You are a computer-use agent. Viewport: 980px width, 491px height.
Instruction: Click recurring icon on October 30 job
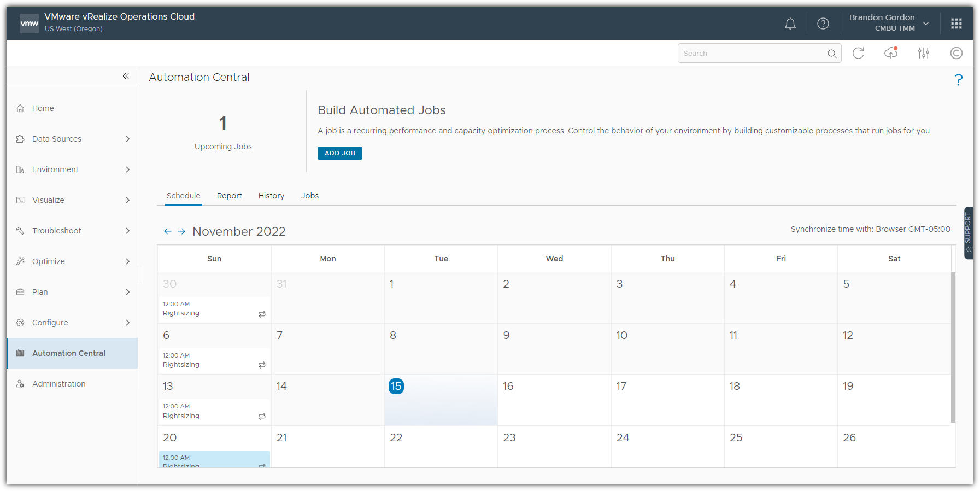tap(262, 314)
